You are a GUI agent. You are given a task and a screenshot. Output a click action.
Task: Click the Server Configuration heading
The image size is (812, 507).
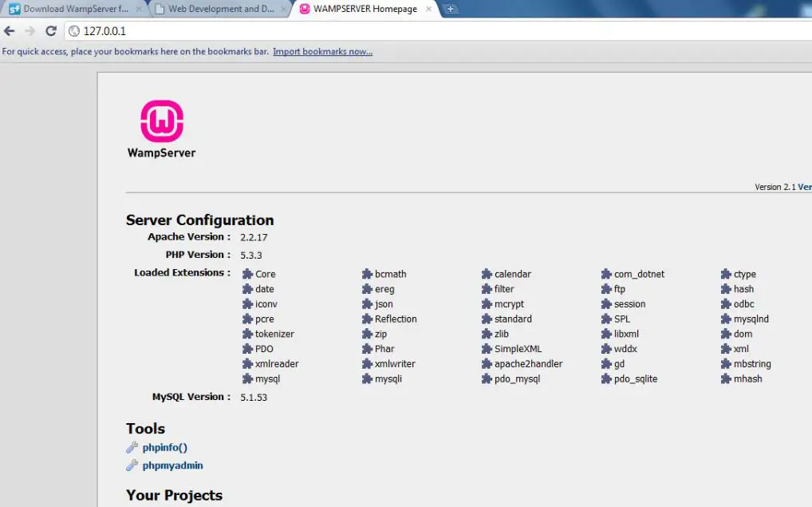coord(200,220)
